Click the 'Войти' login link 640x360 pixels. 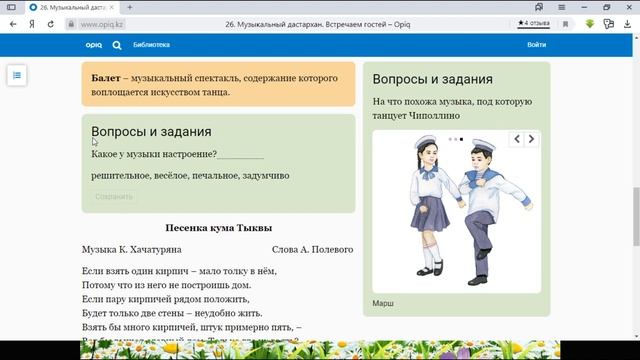536,45
